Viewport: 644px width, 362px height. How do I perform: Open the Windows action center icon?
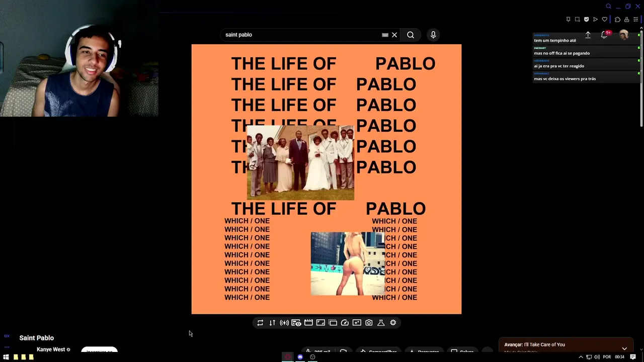click(633, 357)
